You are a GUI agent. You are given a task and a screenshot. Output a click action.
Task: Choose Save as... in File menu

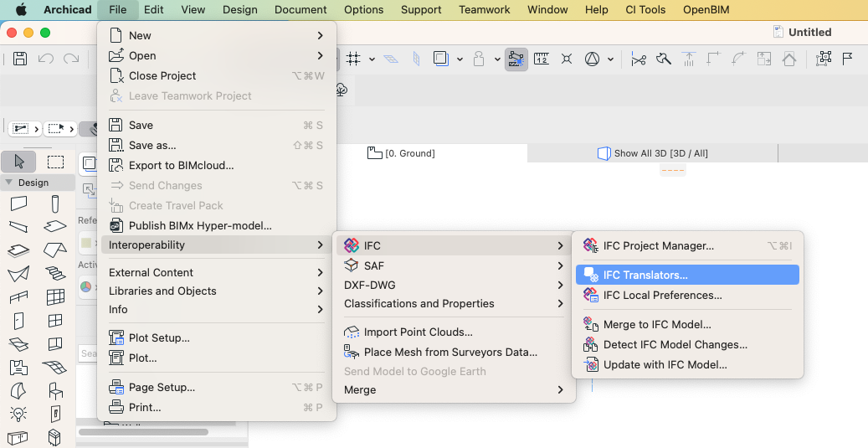point(217,145)
